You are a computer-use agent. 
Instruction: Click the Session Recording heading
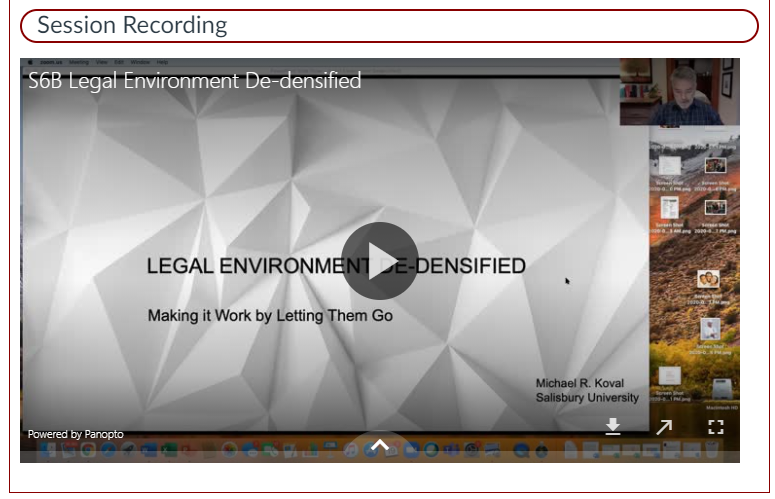click(x=132, y=25)
